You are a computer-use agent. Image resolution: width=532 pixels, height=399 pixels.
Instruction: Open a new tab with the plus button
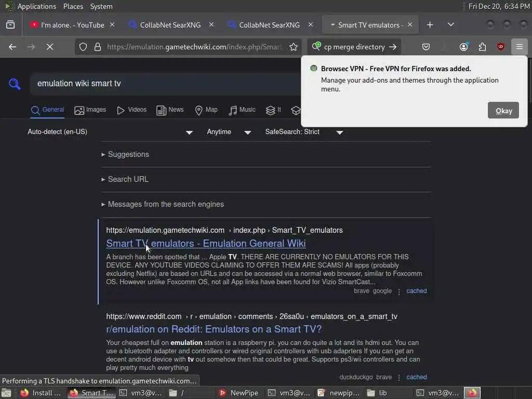[430, 25]
